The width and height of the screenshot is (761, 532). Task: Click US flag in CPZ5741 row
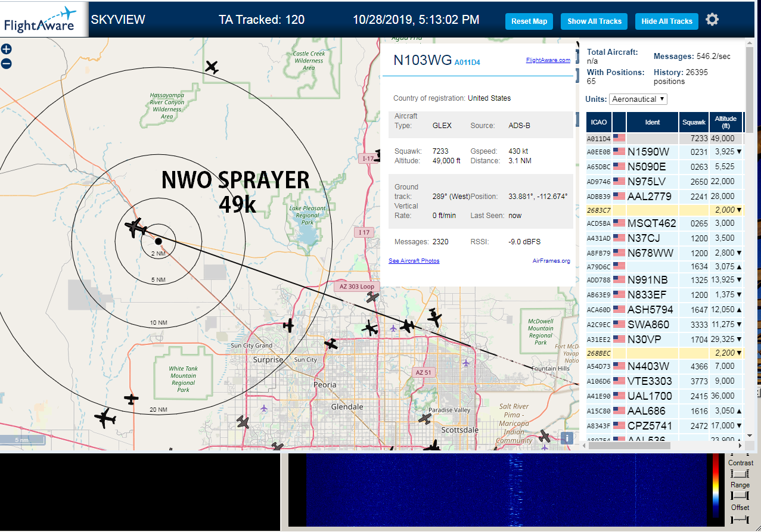pos(619,426)
